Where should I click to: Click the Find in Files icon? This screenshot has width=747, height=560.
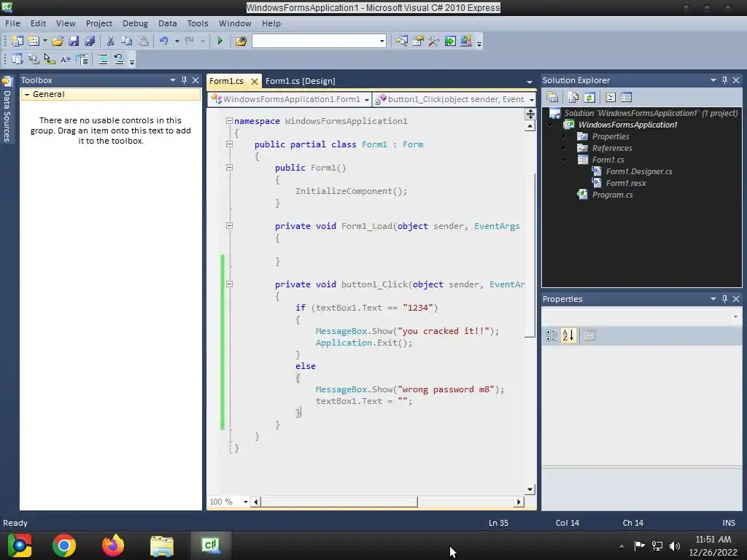click(241, 41)
